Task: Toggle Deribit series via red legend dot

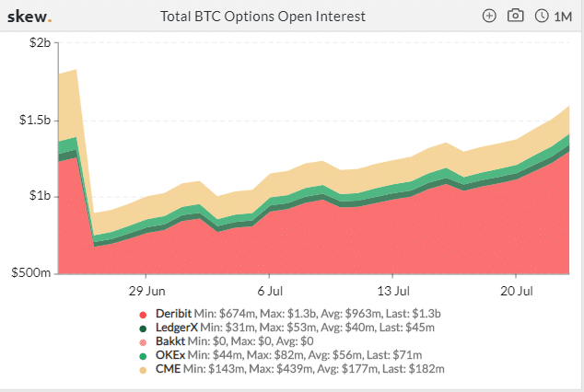Action: 143,315
